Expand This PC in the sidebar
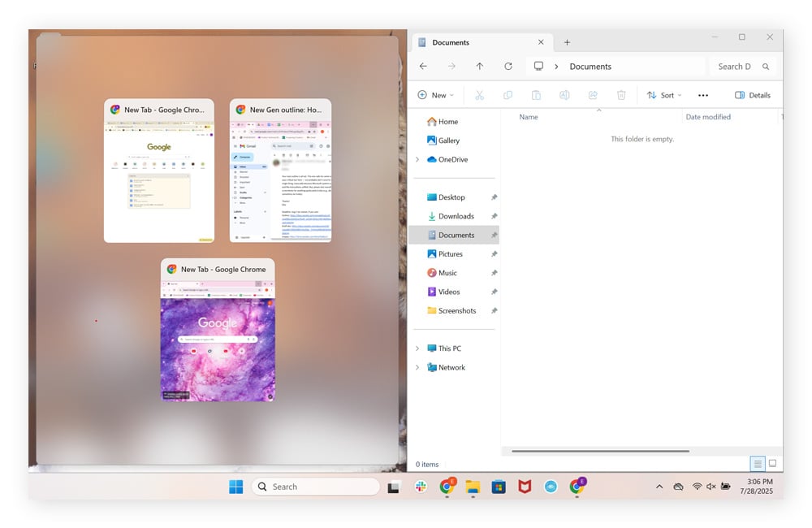Screen dimensions: 812x528 point(417,348)
